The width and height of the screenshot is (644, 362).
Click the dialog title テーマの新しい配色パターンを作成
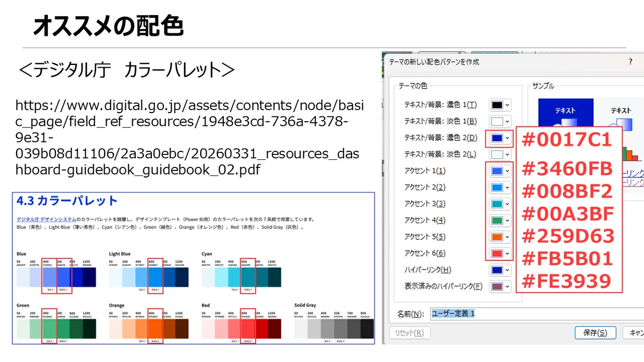click(x=434, y=62)
